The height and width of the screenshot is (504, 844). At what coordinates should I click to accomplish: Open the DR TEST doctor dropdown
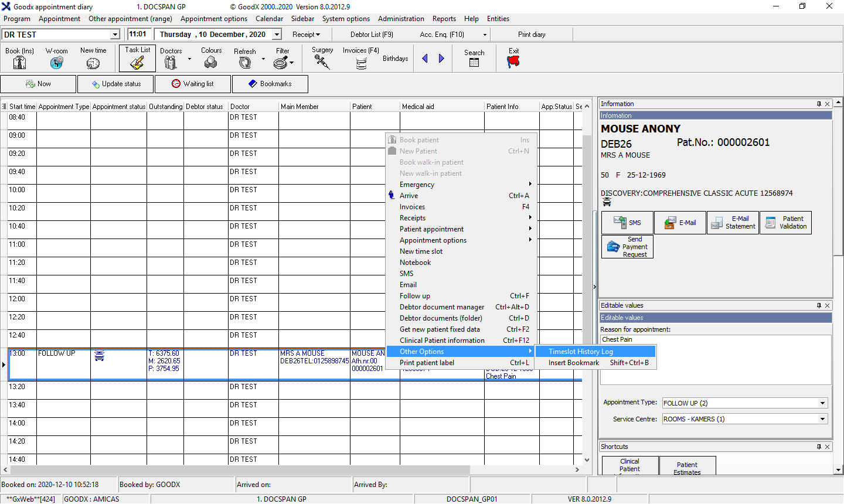pos(115,35)
